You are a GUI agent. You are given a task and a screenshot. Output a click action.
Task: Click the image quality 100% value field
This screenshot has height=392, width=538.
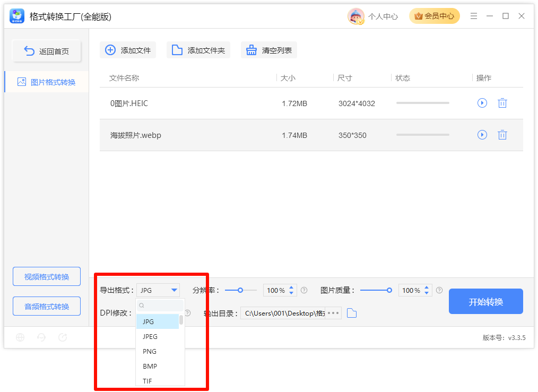coord(411,291)
